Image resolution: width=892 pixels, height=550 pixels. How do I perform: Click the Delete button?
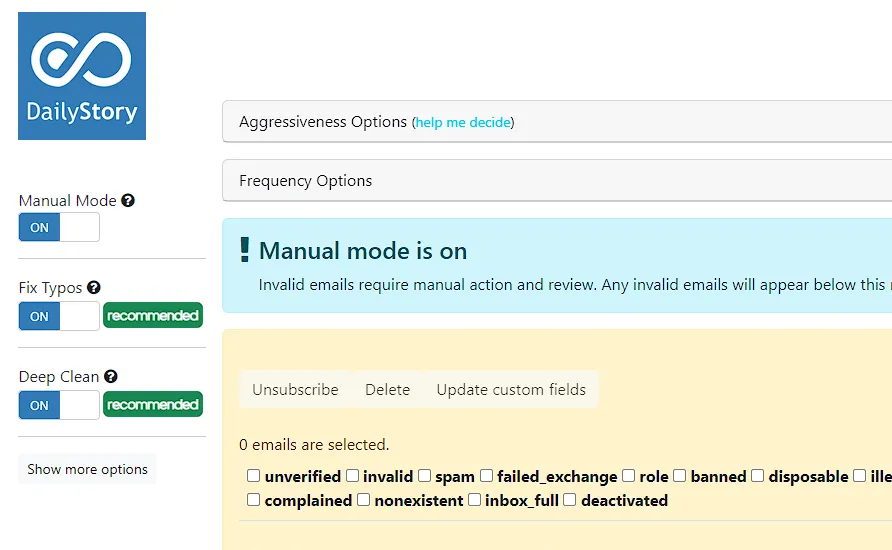click(x=387, y=390)
